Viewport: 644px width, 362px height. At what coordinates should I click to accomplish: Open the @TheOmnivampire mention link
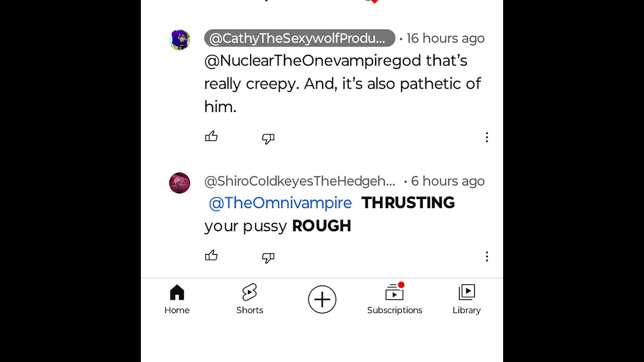click(x=280, y=203)
